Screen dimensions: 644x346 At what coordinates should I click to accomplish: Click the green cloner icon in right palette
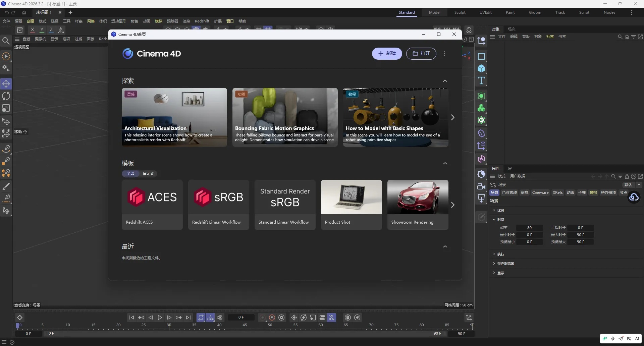[x=481, y=108]
